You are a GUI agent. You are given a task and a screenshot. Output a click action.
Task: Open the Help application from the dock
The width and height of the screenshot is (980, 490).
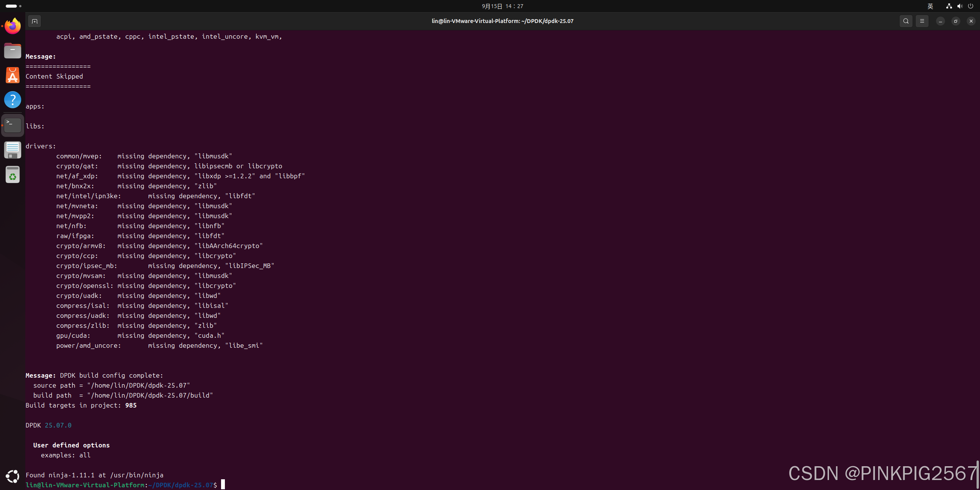(12, 99)
